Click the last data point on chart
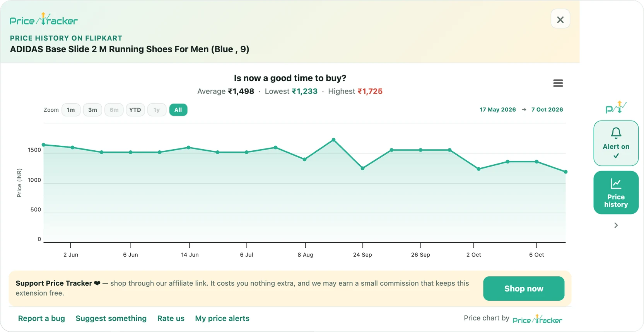The image size is (644, 332). coord(565,172)
